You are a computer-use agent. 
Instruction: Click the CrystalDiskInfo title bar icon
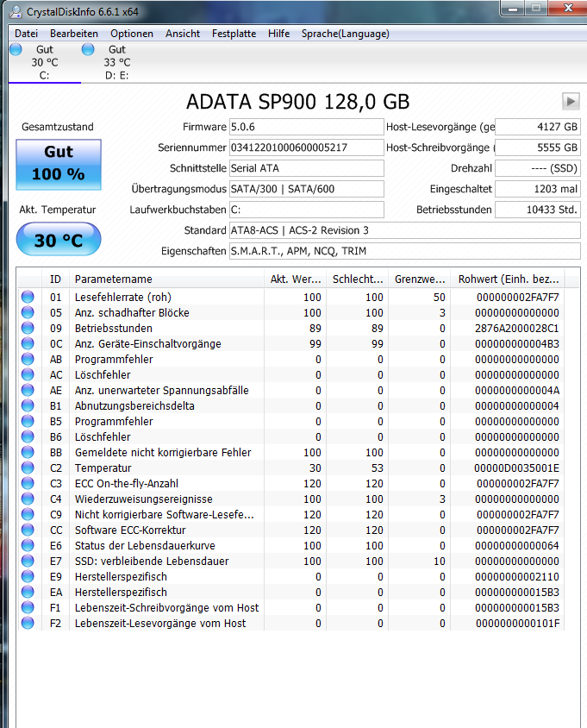click(x=16, y=11)
